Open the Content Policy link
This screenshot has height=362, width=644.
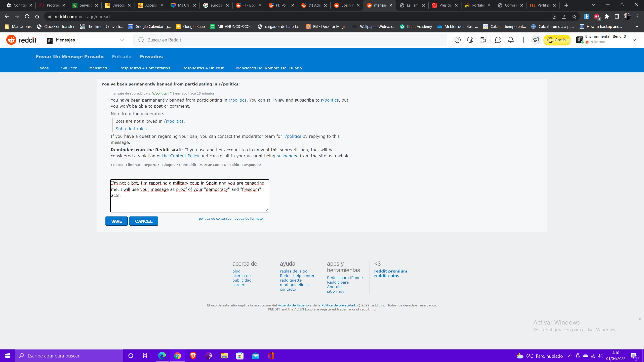[180, 156]
